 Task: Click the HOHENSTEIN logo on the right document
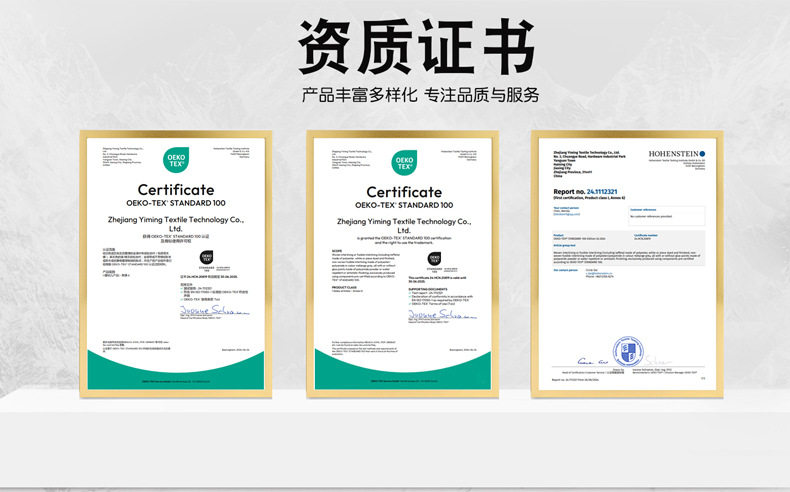(x=677, y=154)
